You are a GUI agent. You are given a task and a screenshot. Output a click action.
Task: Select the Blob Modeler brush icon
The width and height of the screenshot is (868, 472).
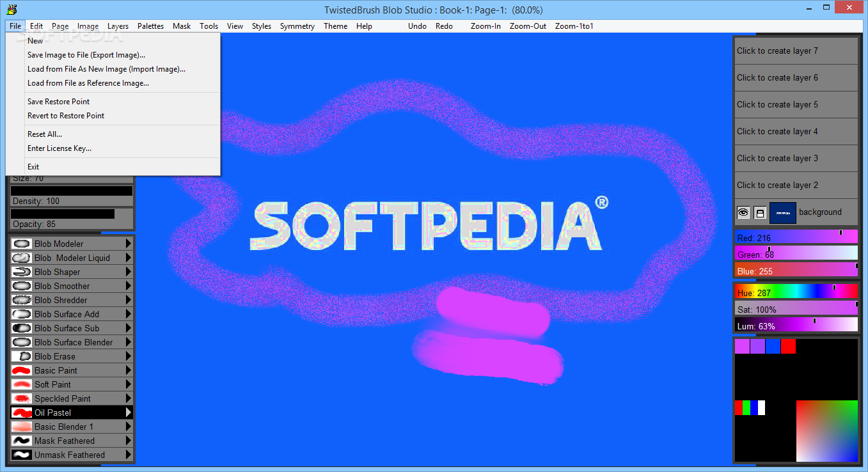22,244
